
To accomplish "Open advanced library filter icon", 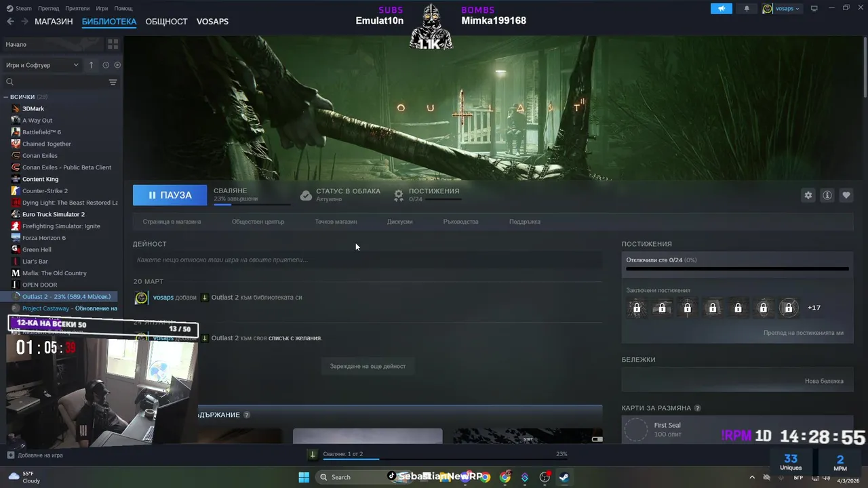I will point(113,82).
